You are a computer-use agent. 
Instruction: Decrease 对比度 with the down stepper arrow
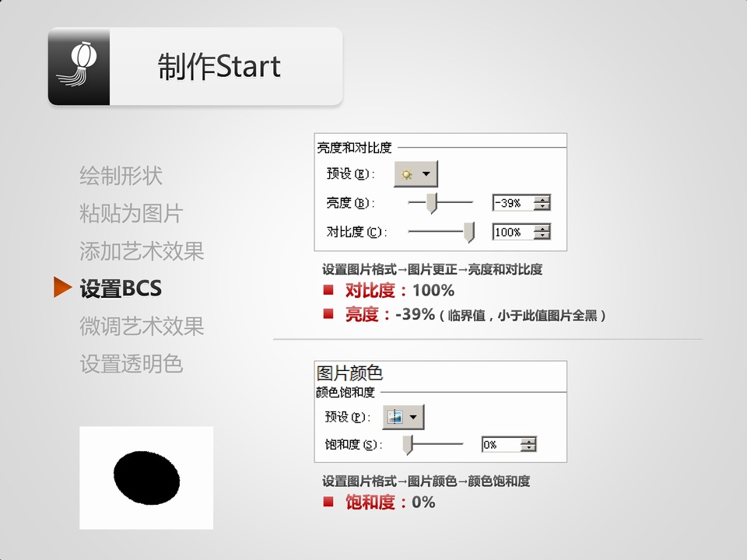click(543, 236)
